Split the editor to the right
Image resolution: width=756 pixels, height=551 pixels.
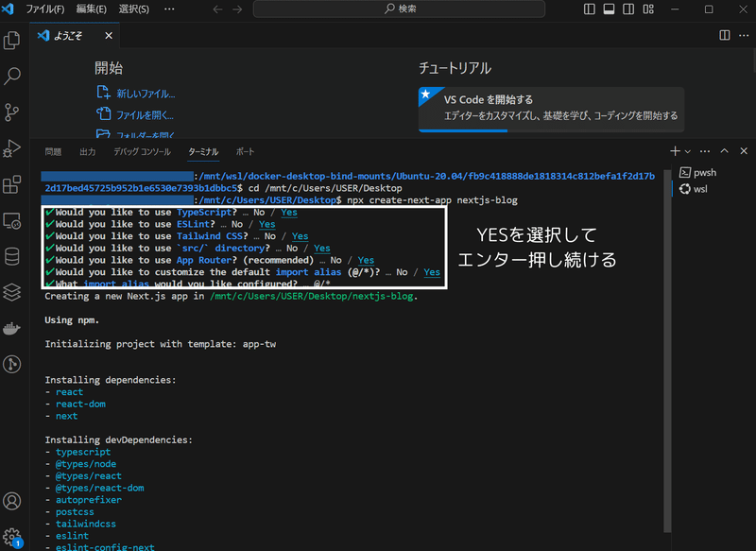tap(724, 35)
